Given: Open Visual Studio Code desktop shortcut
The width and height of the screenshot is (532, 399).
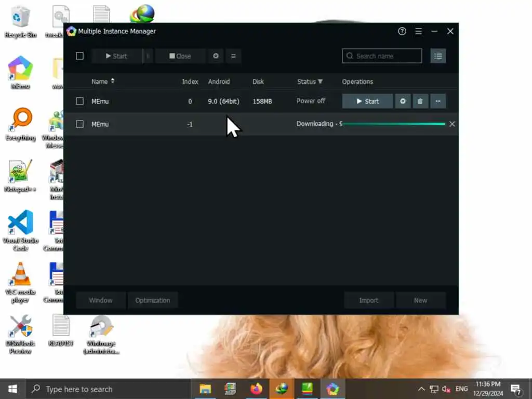Looking at the screenshot, I should 20,231.
